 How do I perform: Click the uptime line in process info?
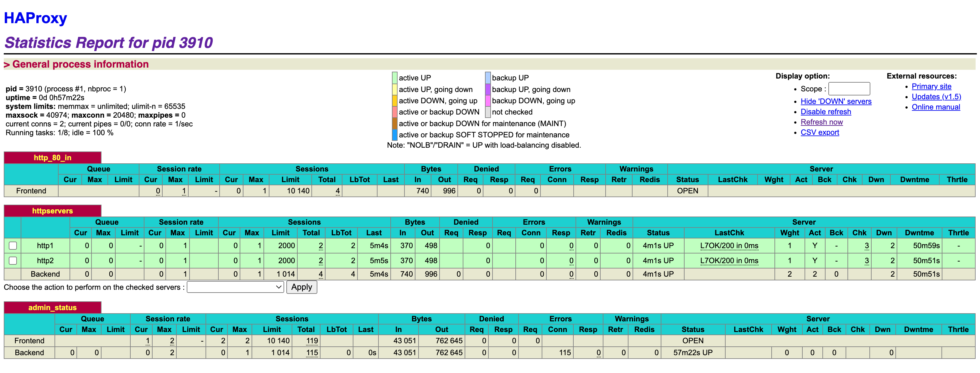pos(45,98)
